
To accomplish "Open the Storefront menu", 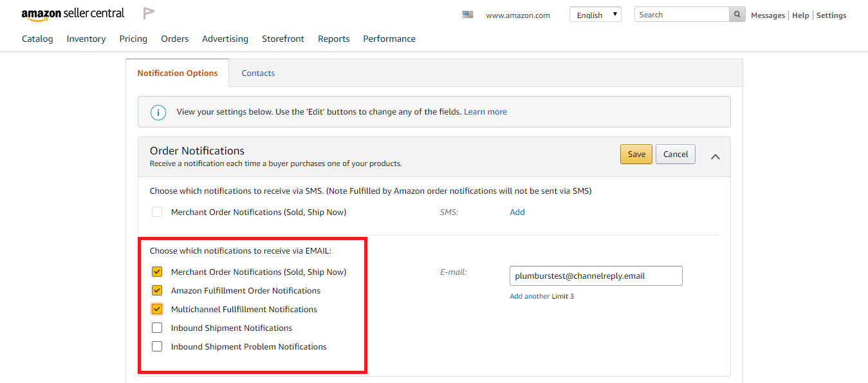I will point(283,39).
